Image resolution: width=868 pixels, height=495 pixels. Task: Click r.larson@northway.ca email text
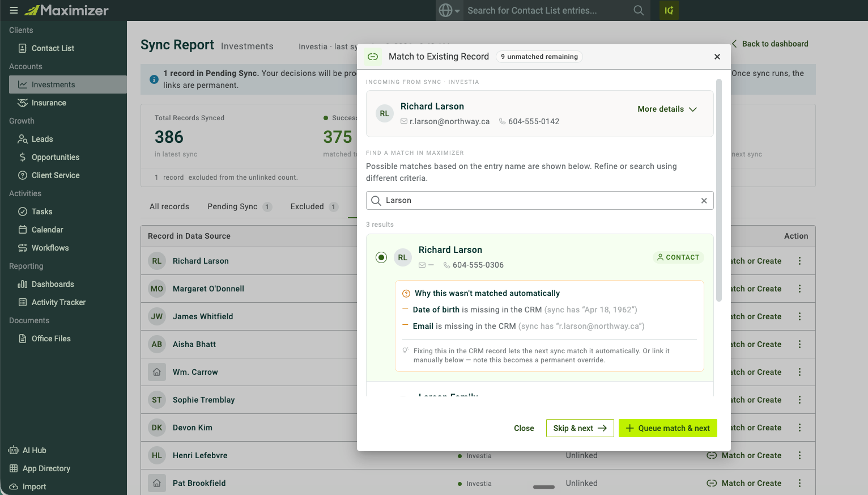(449, 121)
